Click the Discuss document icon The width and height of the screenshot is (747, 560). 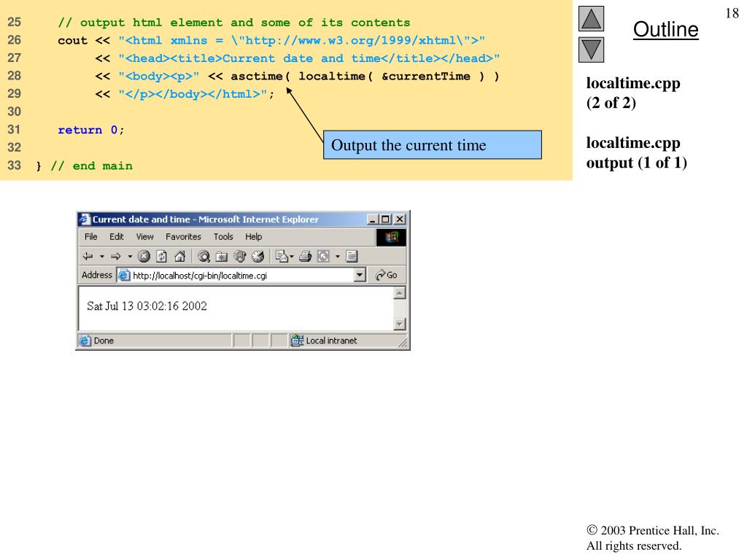(352, 257)
